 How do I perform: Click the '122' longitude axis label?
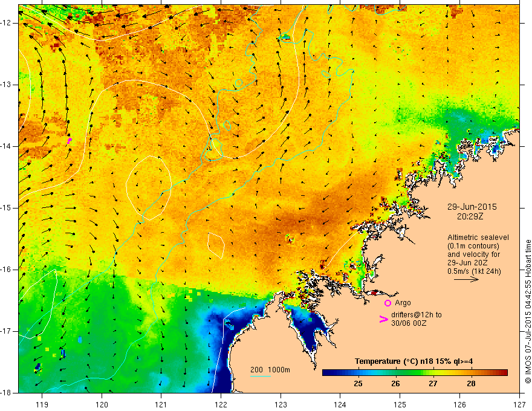click(221, 404)
